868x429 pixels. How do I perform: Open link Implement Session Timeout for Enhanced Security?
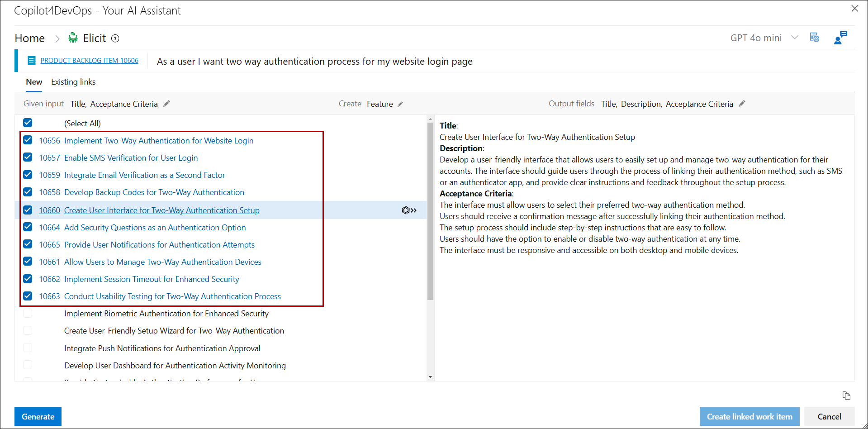tap(152, 279)
